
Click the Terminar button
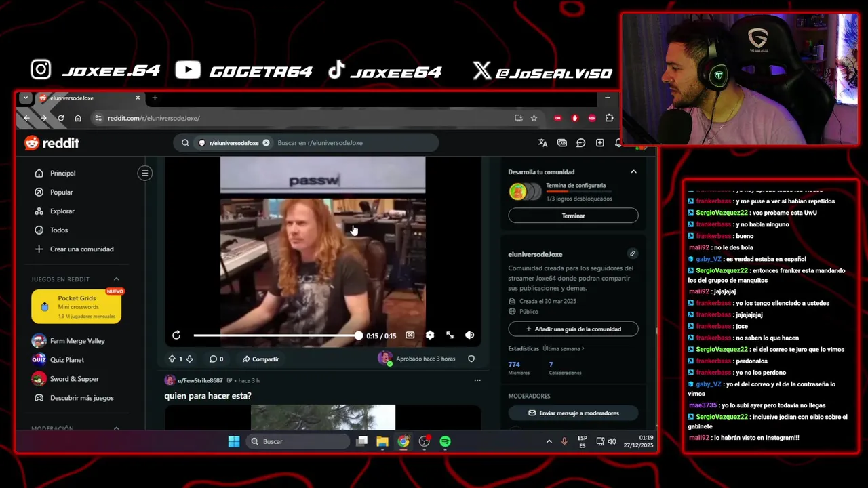click(x=573, y=216)
